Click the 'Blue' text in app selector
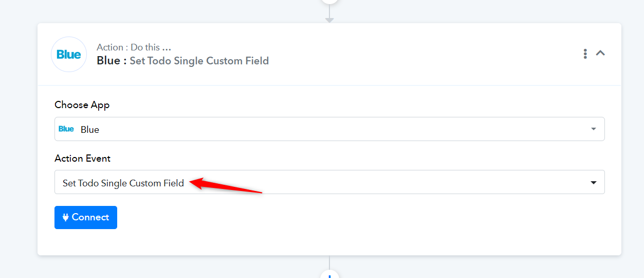This screenshot has height=278, width=644. tap(90, 129)
